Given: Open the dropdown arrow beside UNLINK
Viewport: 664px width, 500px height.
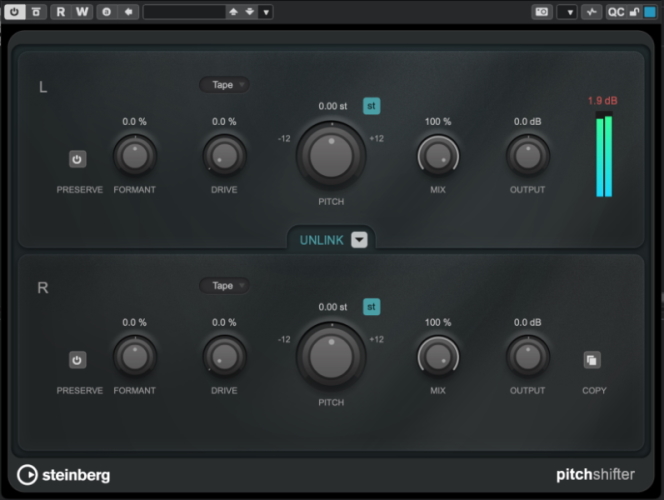Looking at the screenshot, I should [x=359, y=240].
